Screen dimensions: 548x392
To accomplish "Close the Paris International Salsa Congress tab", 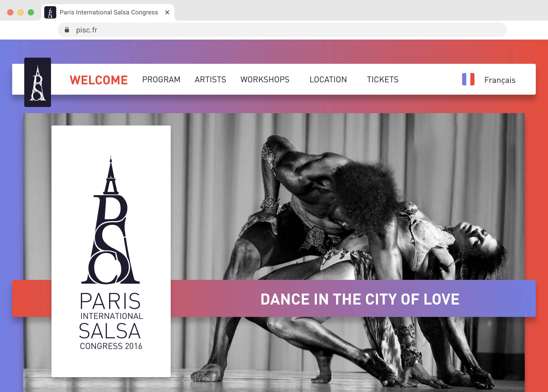I will pos(167,12).
